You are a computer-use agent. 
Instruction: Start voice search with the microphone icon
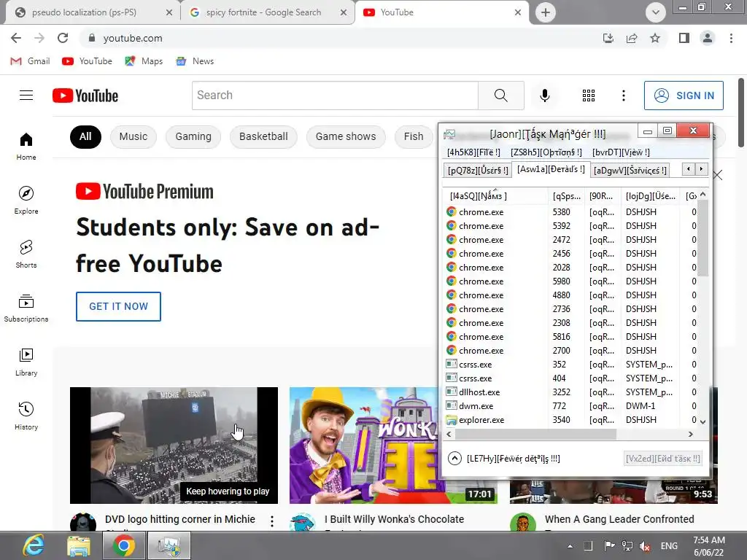[544, 96]
